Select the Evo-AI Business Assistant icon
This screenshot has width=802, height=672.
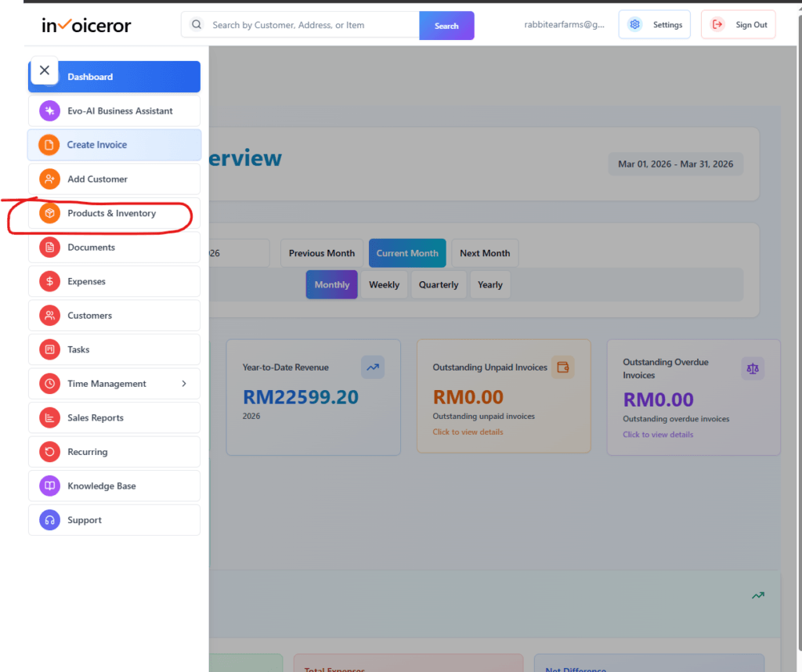click(49, 110)
